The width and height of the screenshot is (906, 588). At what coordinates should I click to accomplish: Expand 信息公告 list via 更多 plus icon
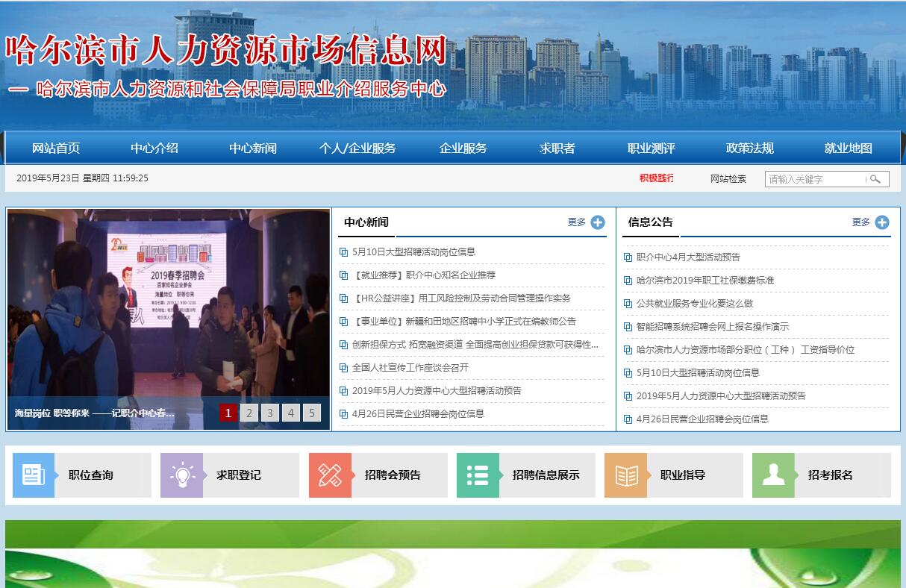point(882,222)
